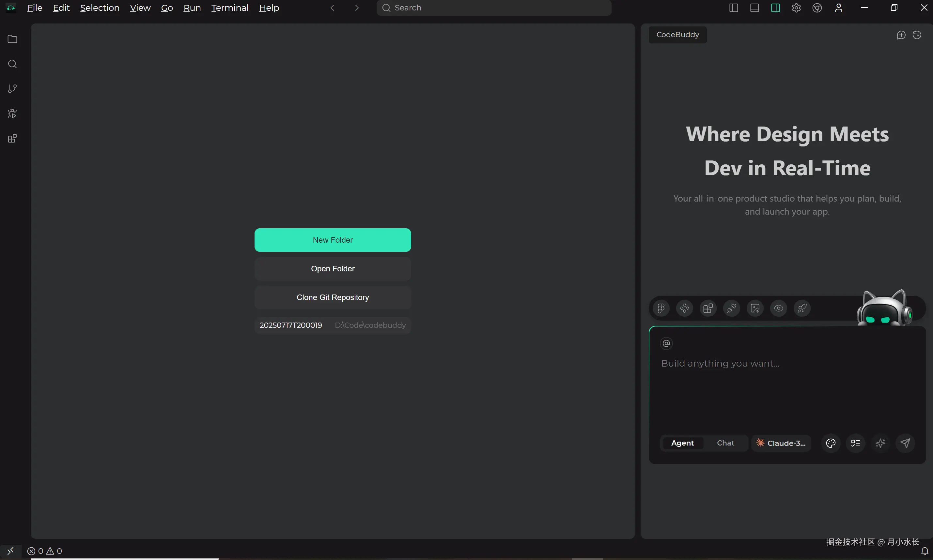Toggle the eye preview icon

click(778, 308)
